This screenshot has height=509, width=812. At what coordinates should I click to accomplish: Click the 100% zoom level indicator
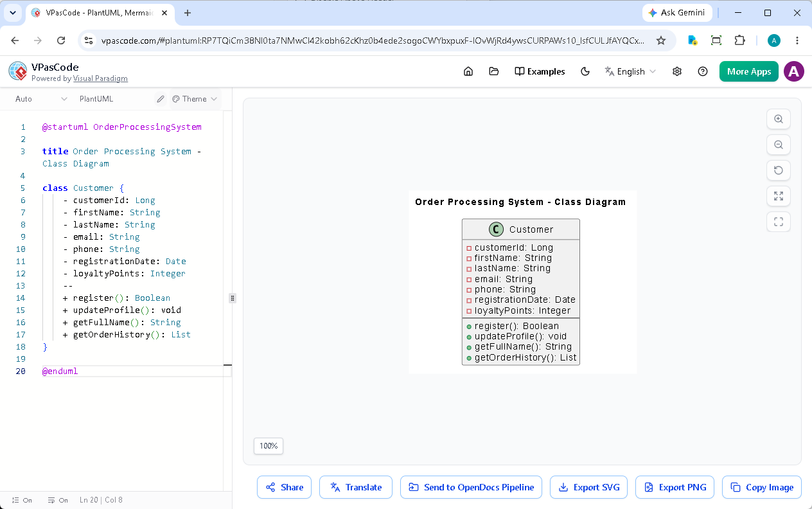(269, 446)
